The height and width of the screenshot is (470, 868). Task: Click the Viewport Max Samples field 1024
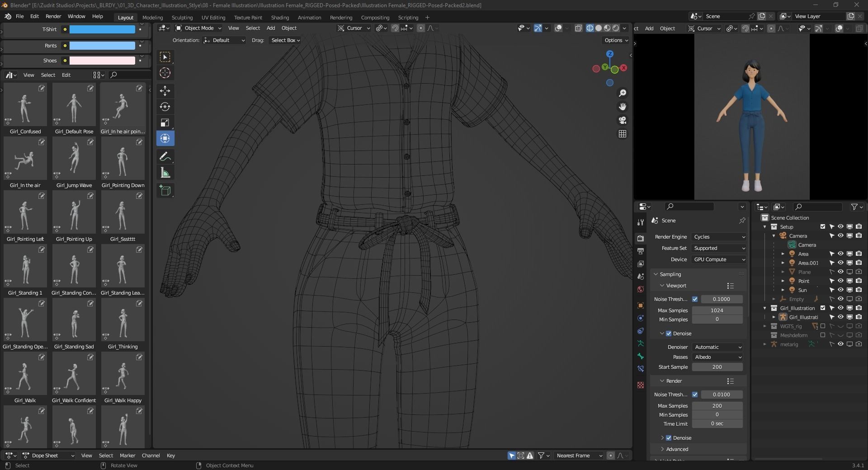[x=717, y=310]
